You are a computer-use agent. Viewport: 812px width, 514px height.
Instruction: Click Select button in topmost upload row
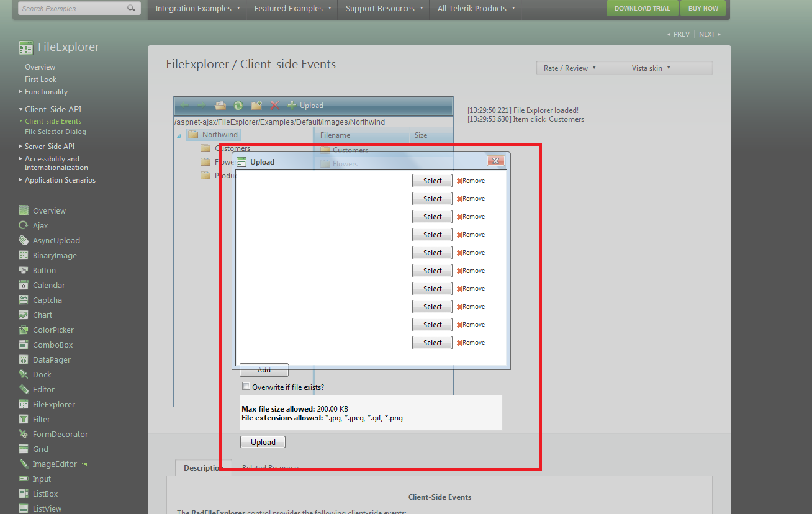[x=432, y=181]
